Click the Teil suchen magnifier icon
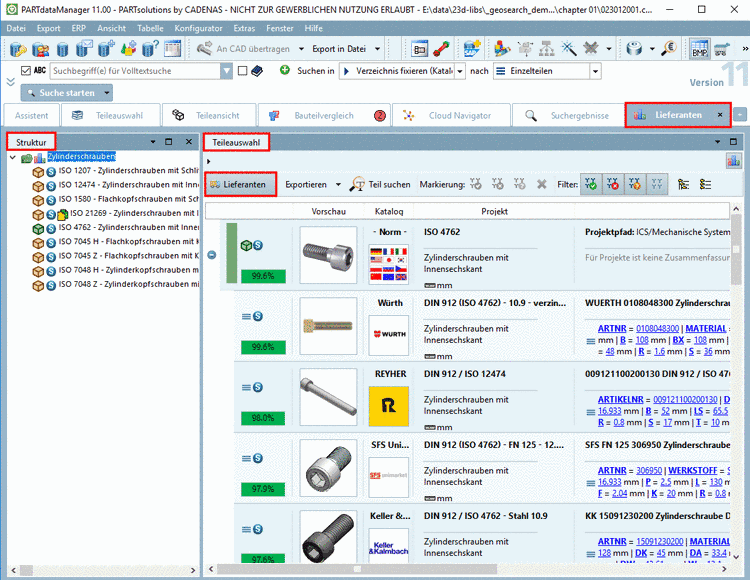750x580 pixels. (359, 185)
